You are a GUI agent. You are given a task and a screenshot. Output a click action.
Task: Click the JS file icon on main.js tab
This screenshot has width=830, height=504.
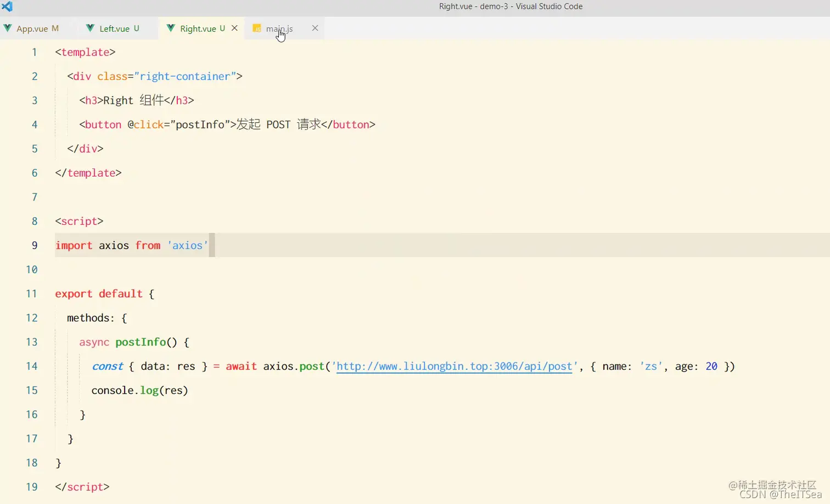tap(256, 28)
